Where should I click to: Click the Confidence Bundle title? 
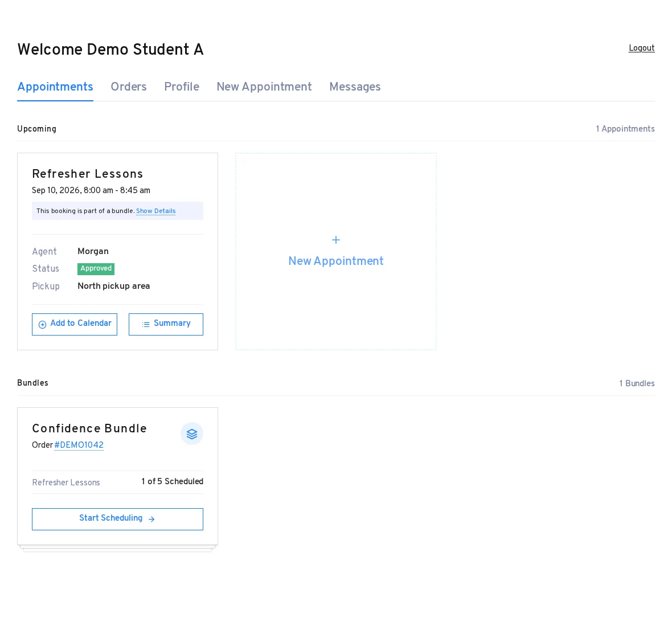click(89, 429)
